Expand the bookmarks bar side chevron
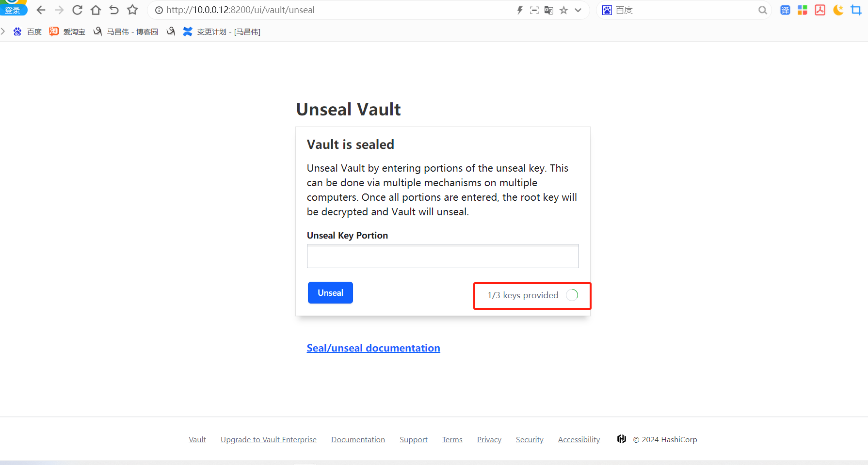Viewport: 868px width, 465px height. click(x=3, y=32)
